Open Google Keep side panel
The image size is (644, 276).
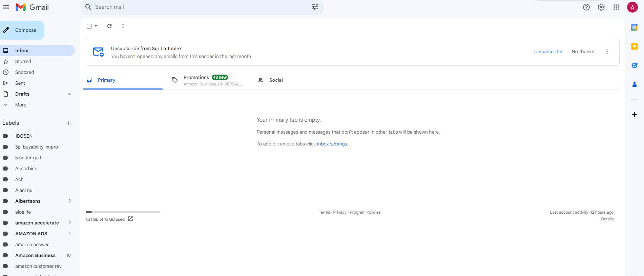coord(635,46)
